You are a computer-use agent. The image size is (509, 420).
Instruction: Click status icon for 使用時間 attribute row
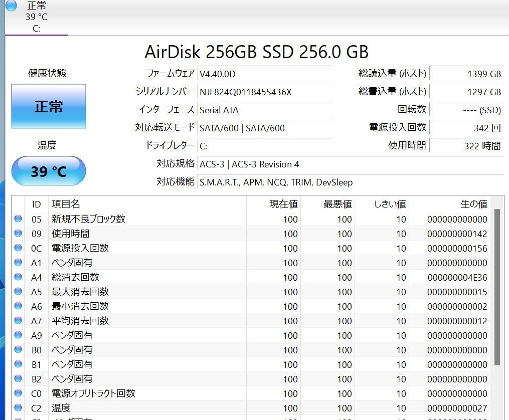click(19, 233)
